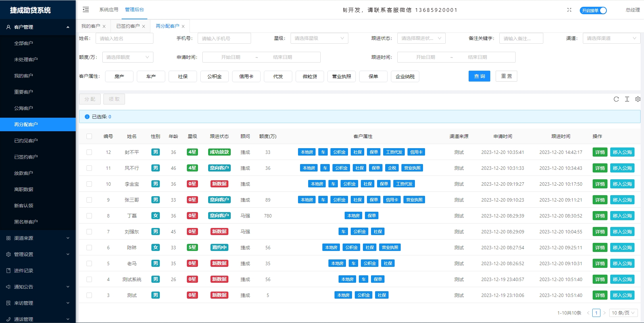
Task: Filter by the 公积金 attribute button
Action: [215, 76]
